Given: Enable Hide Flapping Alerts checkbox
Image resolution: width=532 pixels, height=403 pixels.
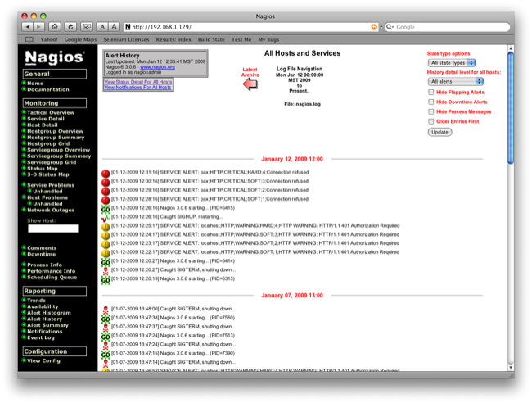Looking at the screenshot, I should coord(431,92).
